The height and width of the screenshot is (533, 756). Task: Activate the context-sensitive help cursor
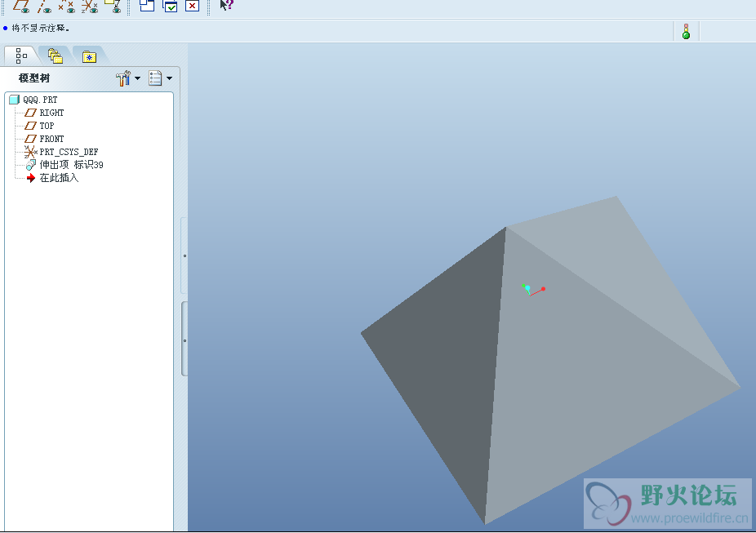click(x=226, y=5)
